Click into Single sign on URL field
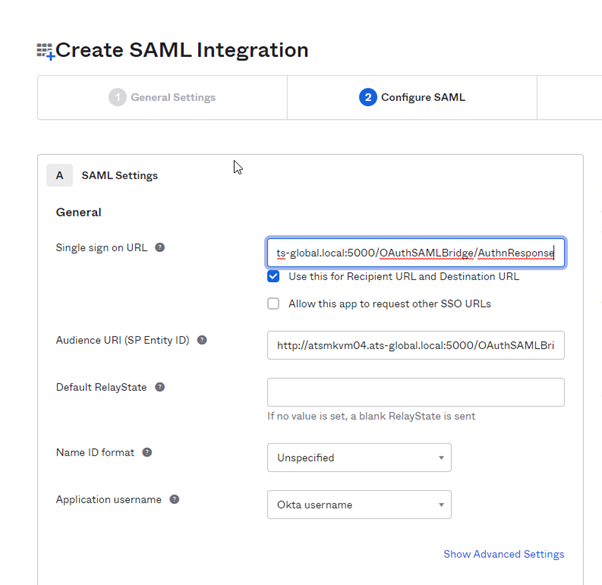 coord(415,253)
